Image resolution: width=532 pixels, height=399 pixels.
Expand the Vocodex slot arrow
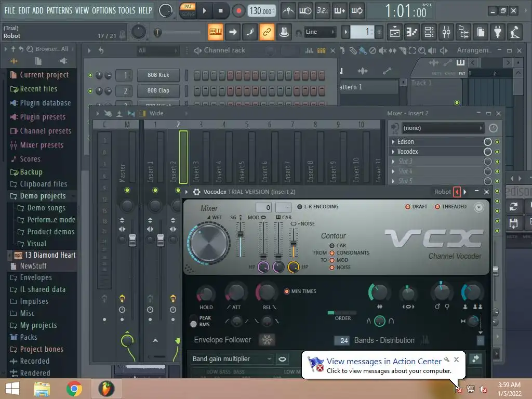[x=393, y=152]
